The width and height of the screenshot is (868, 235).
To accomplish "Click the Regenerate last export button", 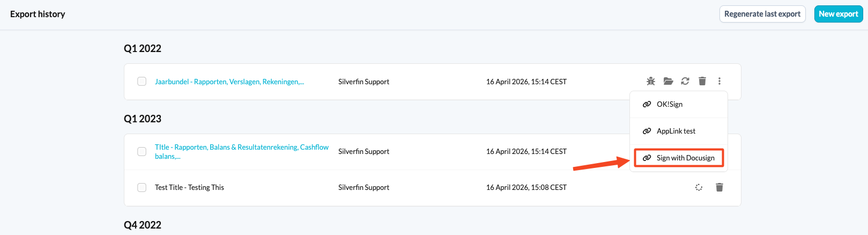I will click(762, 14).
